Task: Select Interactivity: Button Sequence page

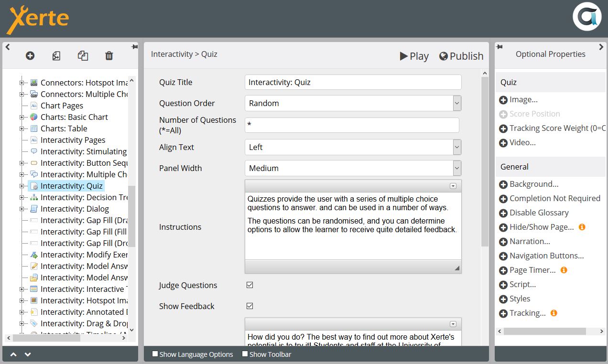Action: pyautogui.click(x=84, y=163)
